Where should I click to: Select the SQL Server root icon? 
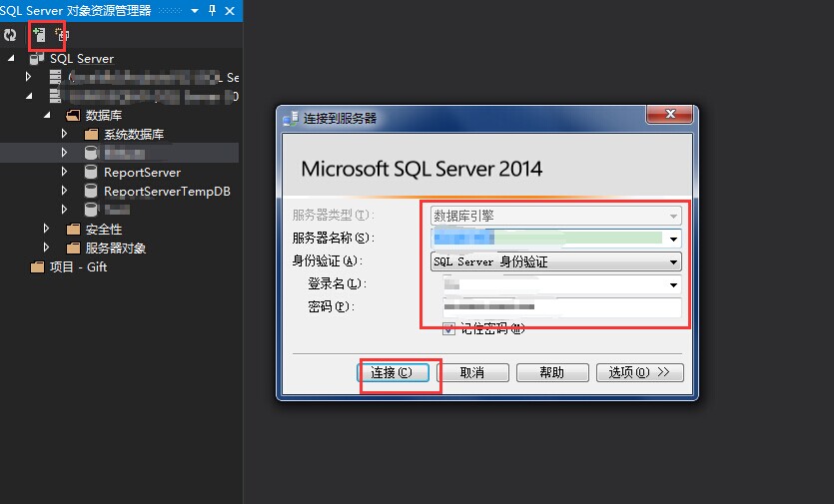click(36, 59)
